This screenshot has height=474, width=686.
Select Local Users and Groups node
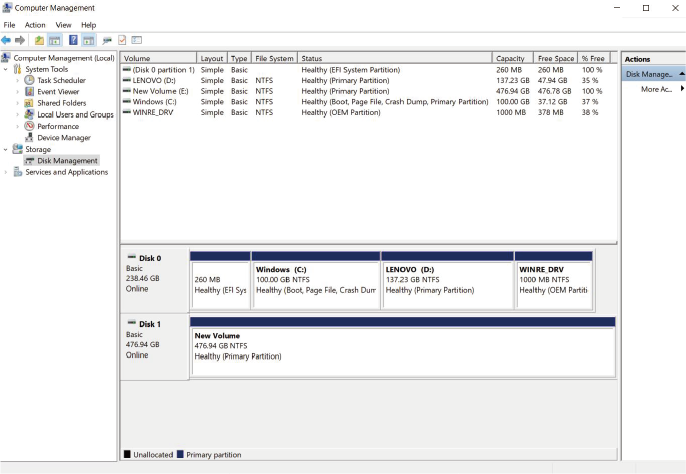pyautogui.click(x=75, y=115)
